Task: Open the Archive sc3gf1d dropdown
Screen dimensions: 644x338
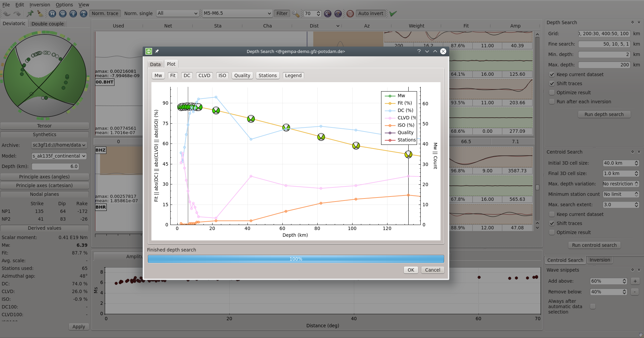Action: 59,145
